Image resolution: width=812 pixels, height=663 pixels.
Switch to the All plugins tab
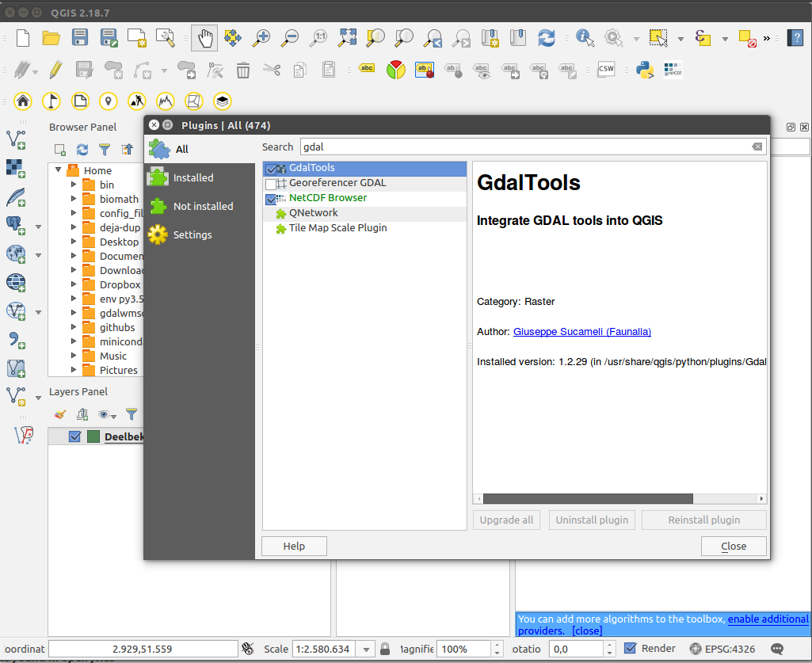tap(200, 149)
